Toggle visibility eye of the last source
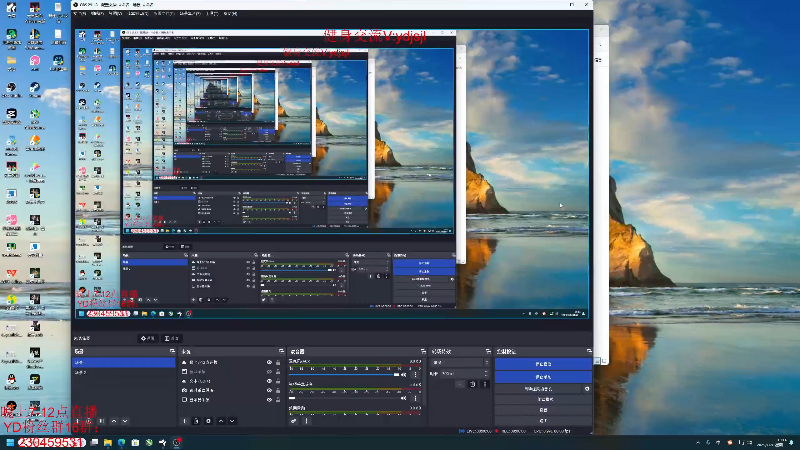800x450 pixels. (269, 399)
